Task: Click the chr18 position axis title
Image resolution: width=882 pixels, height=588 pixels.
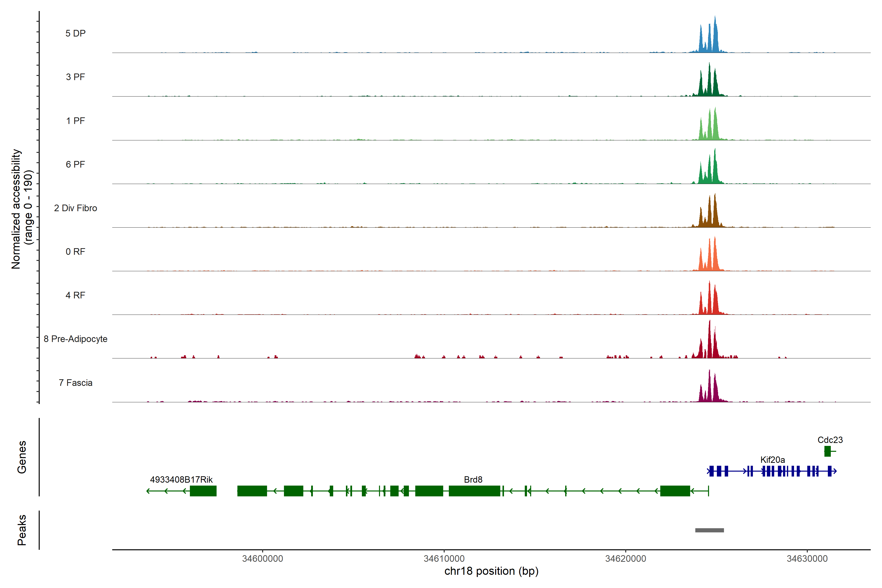Action: pos(491,571)
